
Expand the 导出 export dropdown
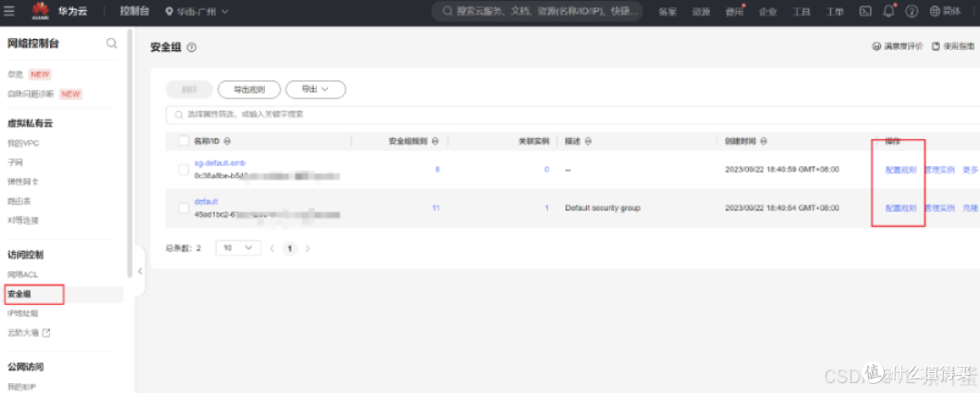pos(316,89)
